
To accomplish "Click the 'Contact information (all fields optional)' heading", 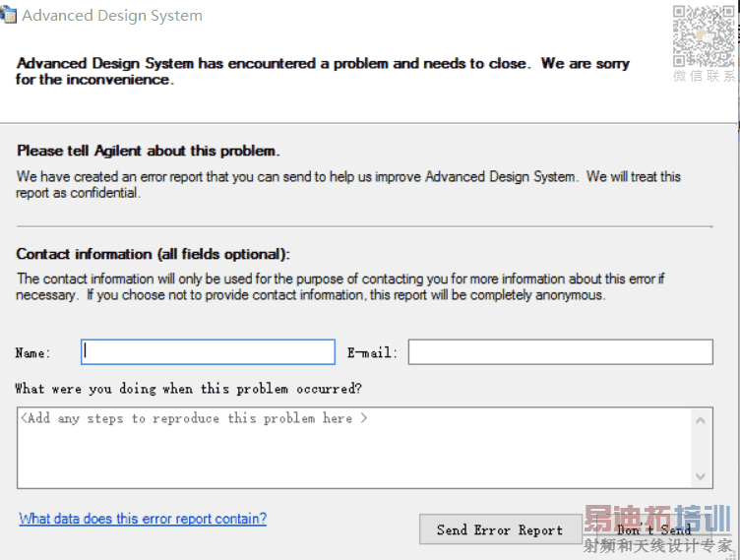I will point(154,254).
